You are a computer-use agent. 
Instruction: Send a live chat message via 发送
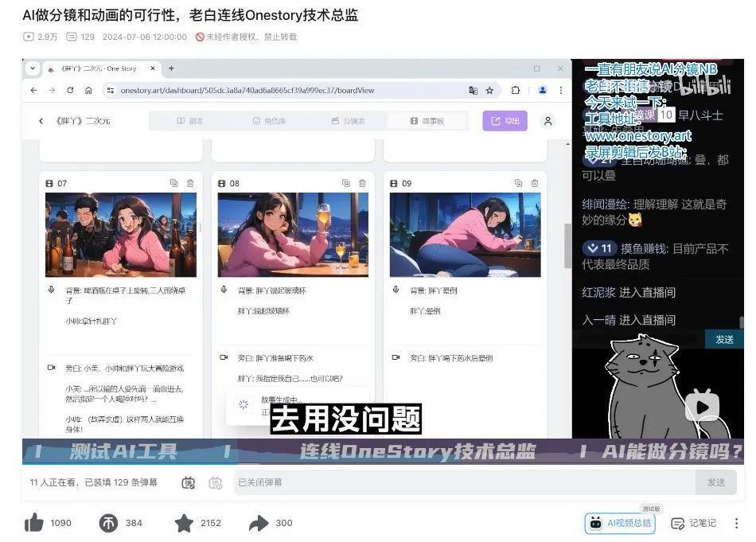(x=723, y=338)
